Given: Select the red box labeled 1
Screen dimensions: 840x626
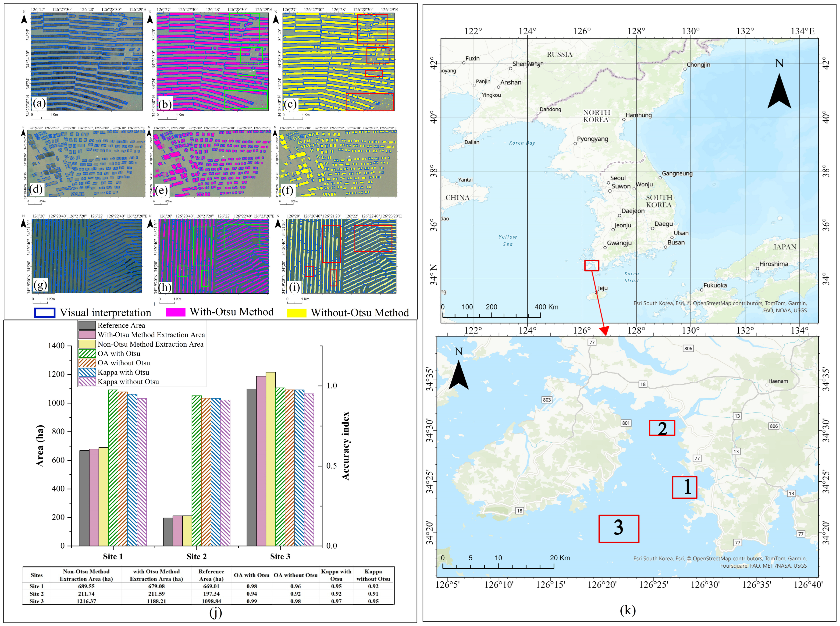Looking at the screenshot, I should (684, 487).
